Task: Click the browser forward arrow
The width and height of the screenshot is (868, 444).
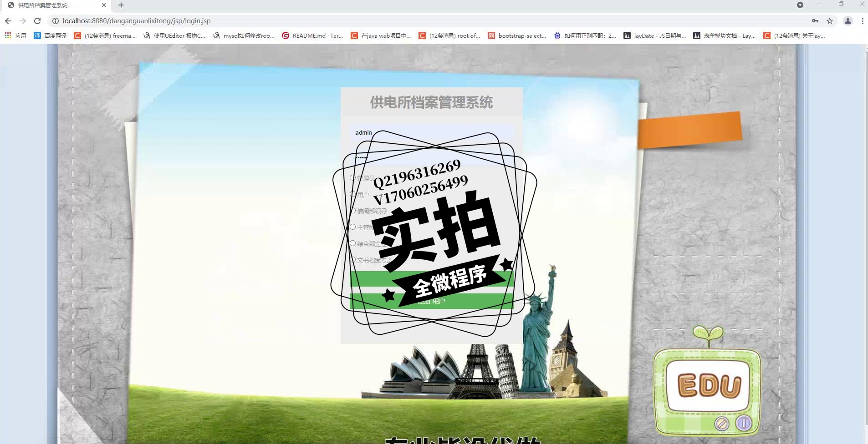Action: point(23,21)
